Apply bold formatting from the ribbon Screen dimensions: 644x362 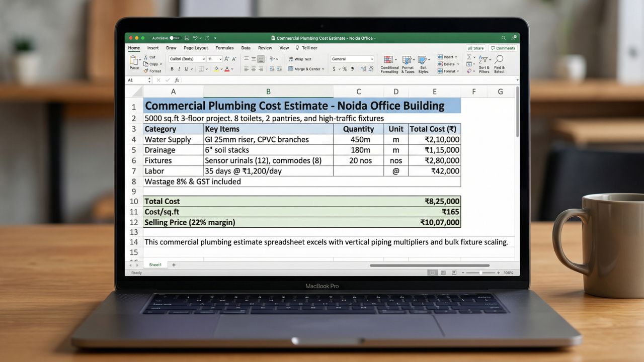point(172,69)
